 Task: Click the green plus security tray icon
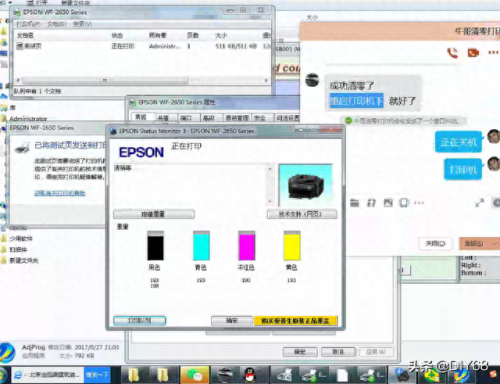432,376
